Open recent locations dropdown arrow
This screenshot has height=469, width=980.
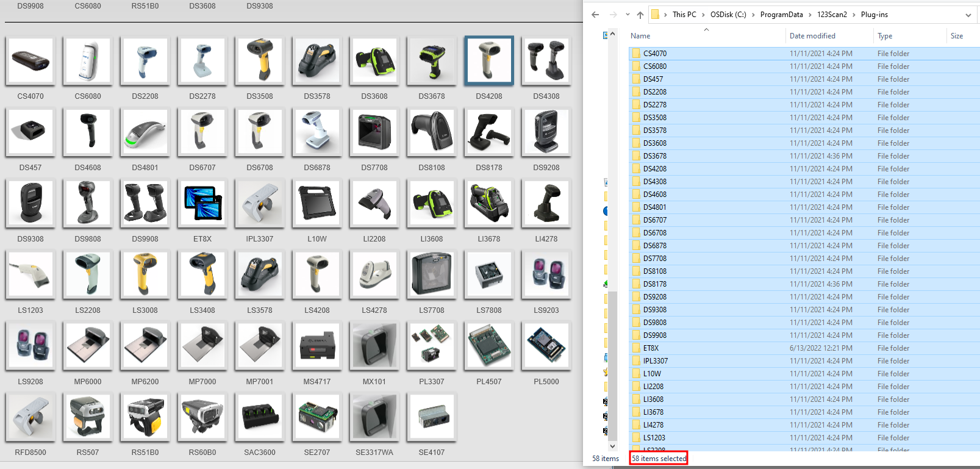point(628,15)
